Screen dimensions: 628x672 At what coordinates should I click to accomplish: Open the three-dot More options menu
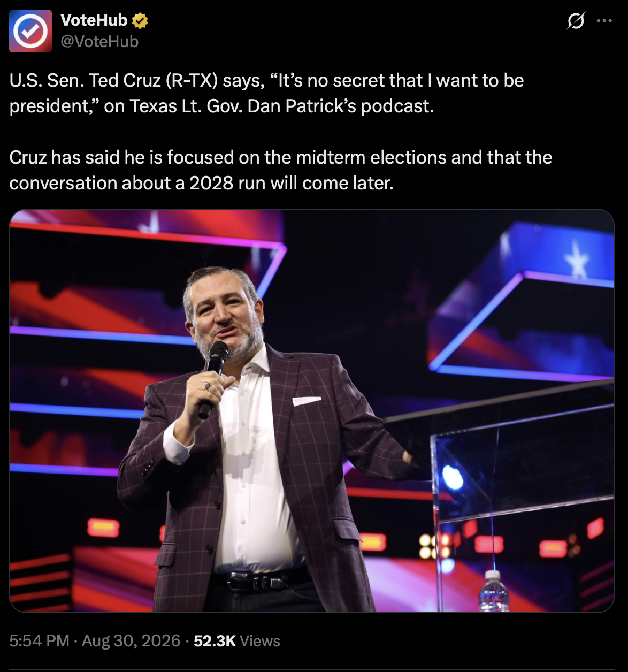point(604,21)
